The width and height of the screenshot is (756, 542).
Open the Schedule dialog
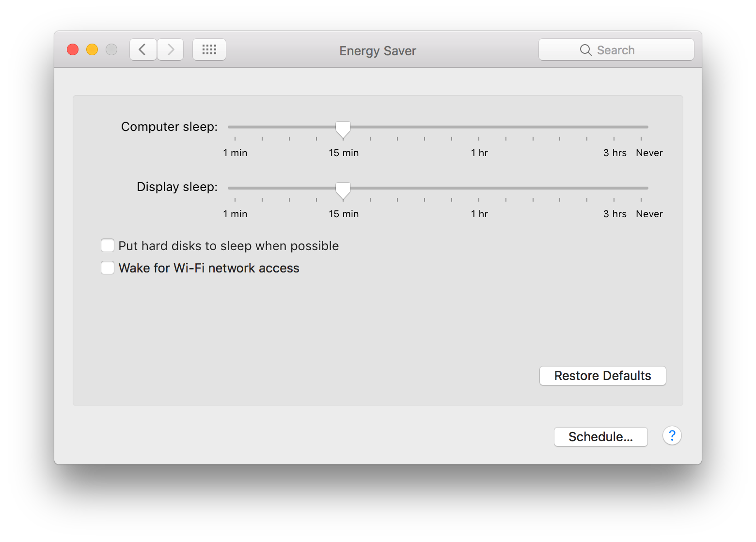point(600,436)
